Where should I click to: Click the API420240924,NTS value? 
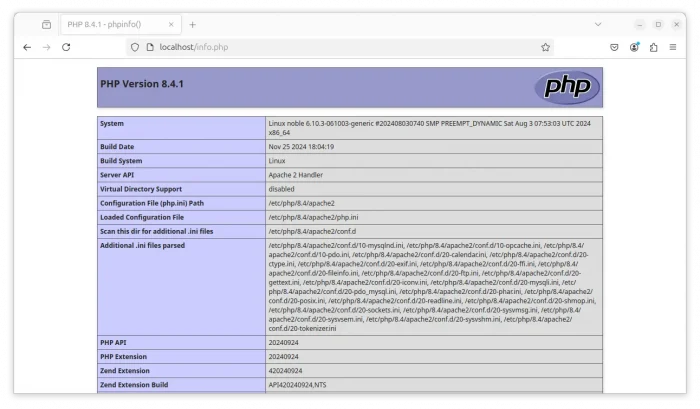click(297, 385)
